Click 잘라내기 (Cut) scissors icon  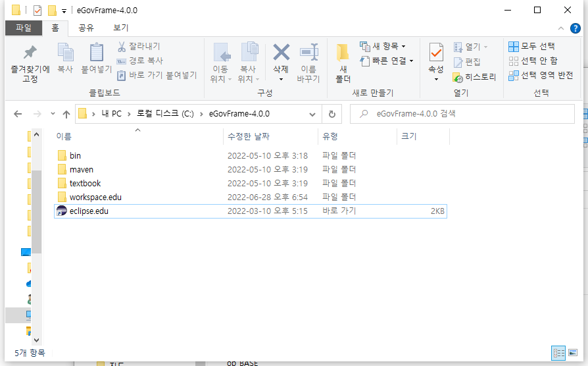click(x=122, y=47)
